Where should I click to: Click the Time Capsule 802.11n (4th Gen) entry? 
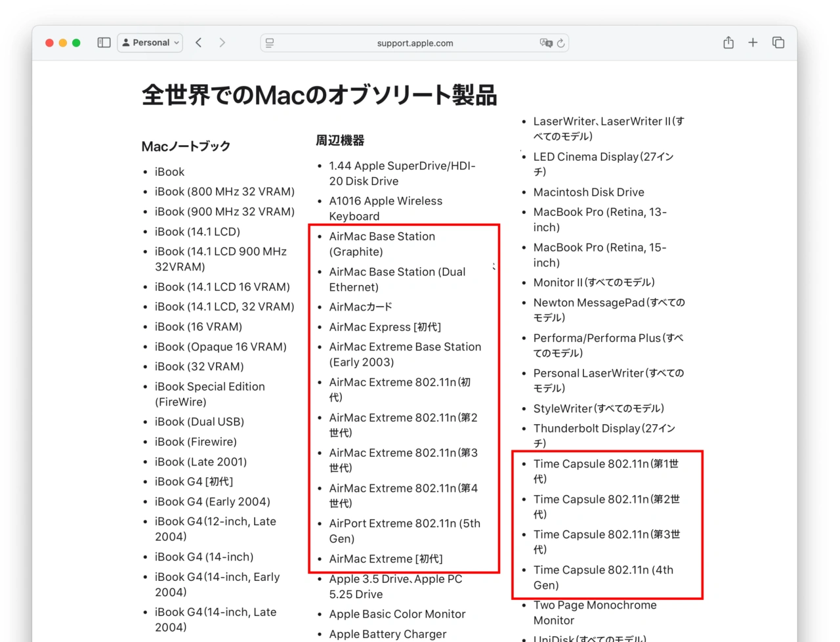pos(602,577)
